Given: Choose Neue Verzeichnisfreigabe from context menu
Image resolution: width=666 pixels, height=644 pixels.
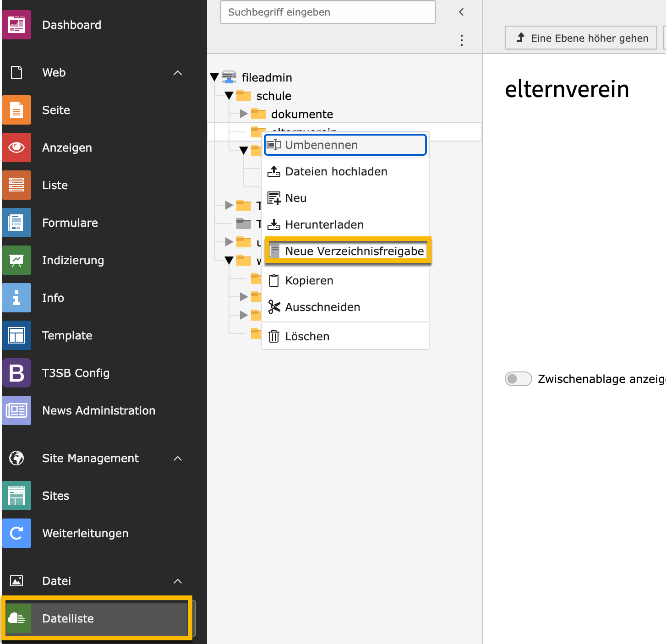Looking at the screenshot, I should [354, 251].
